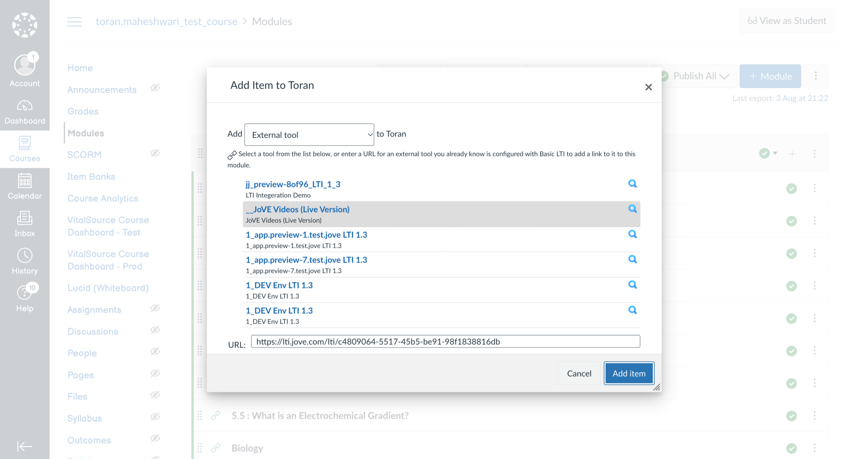Open the External tool type dropdown
The width and height of the screenshot is (868, 459).
tap(309, 135)
